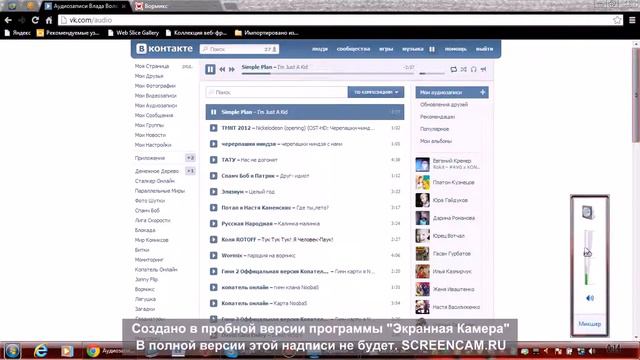640x360 pixels.
Task: Play Русская Народная – Калинка малинка
Action: click(213, 223)
